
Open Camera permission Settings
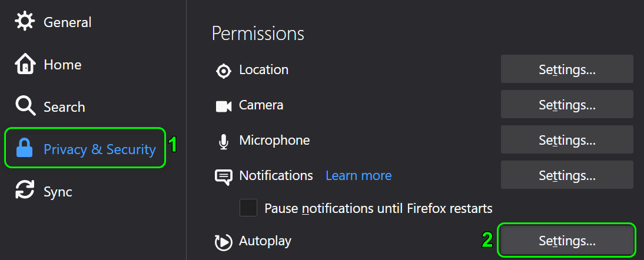pyautogui.click(x=567, y=105)
